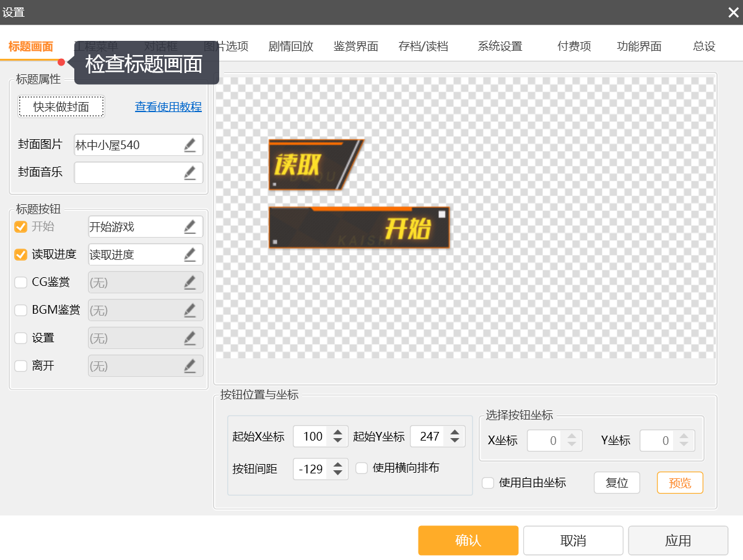Click the pencil icon beside 读取进度 field
743x560 pixels.
189,255
